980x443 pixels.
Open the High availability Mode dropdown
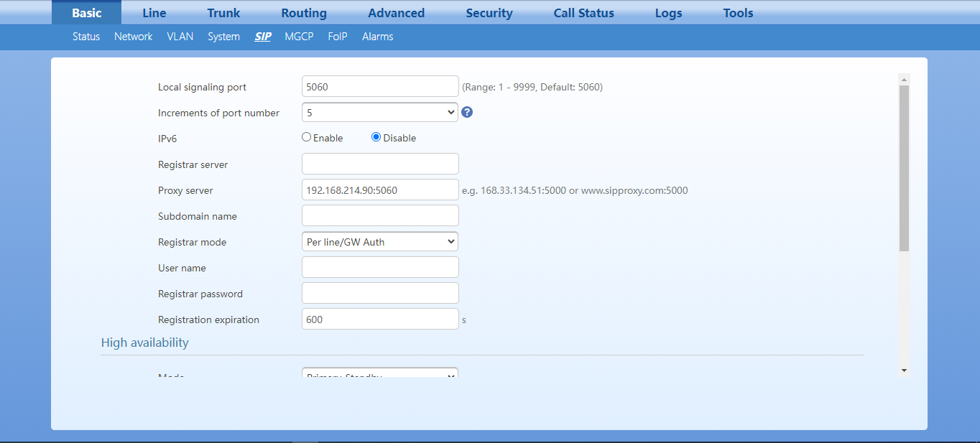pos(379,374)
